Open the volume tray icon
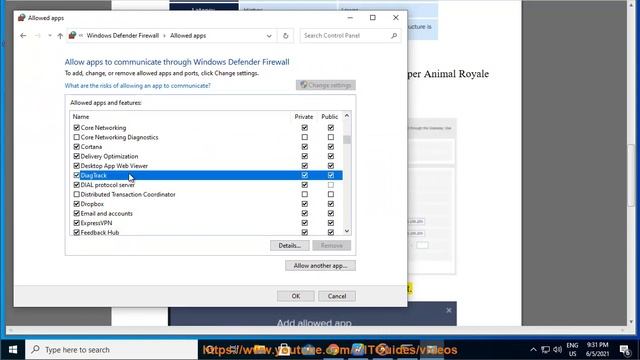The width and height of the screenshot is (640, 360). 558,350
